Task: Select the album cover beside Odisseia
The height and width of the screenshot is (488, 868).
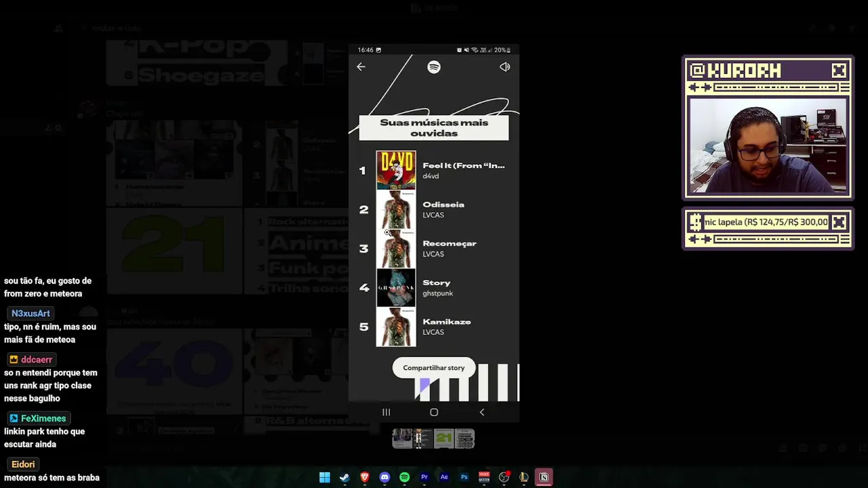Action: (x=396, y=209)
